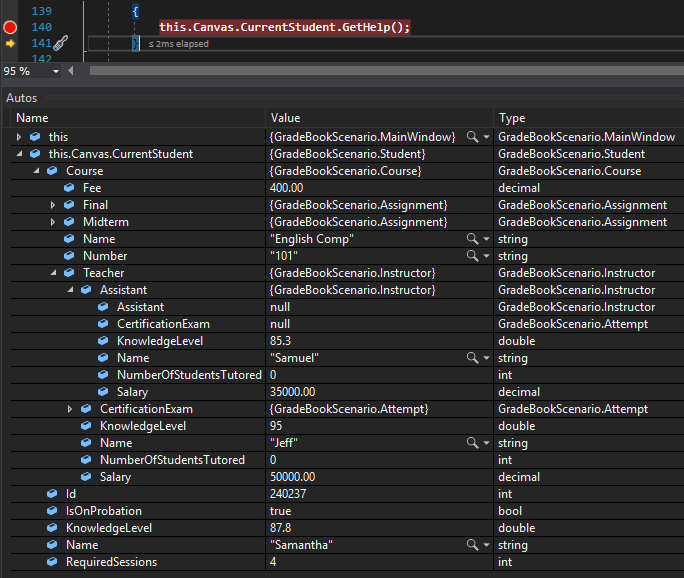The height and width of the screenshot is (578, 684).
Task: Click the GetHelp() code statement on line 140
Action: point(284,27)
